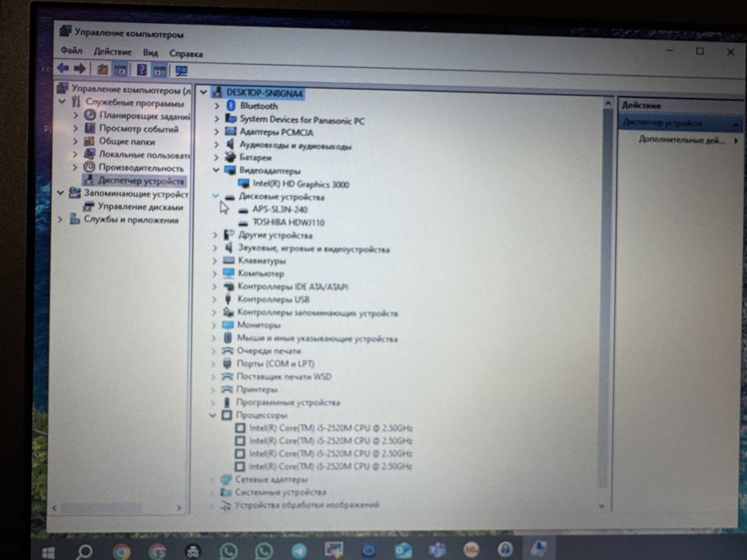Click left pane horizontal scrollbar right arrow

(179, 508)
